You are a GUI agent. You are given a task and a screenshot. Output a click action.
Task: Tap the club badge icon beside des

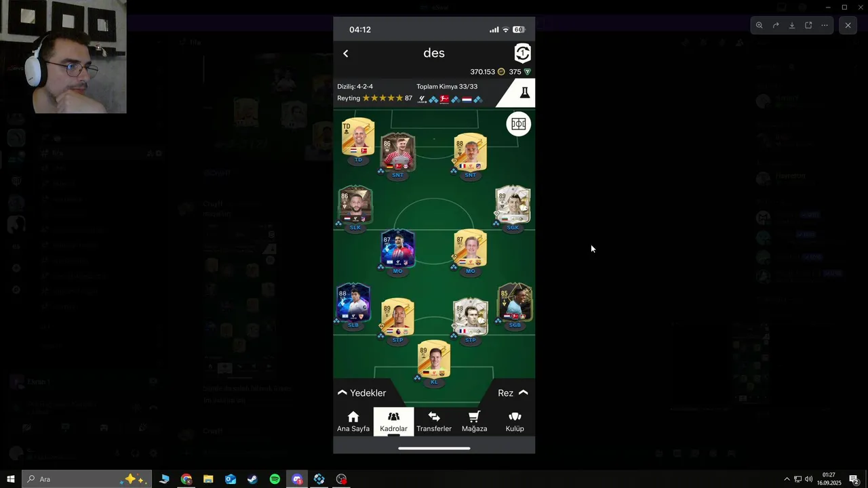(x=522, y=53)
